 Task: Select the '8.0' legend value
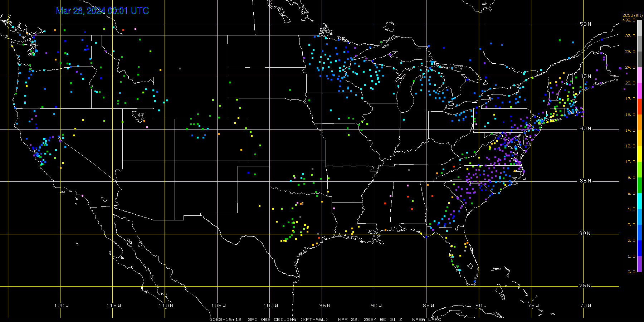pyautogui.click(x=631, y=177)
